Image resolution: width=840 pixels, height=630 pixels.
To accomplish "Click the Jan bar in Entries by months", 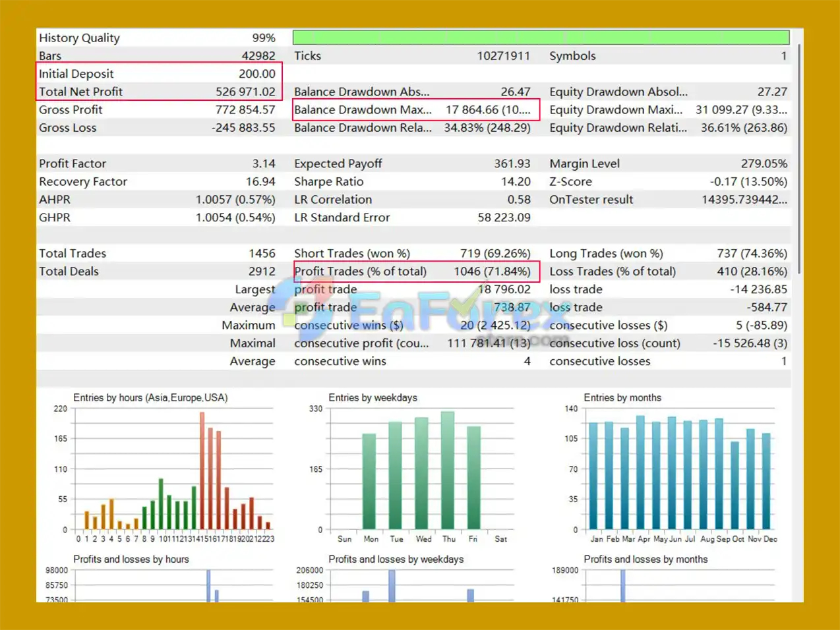I will [593, 476].
